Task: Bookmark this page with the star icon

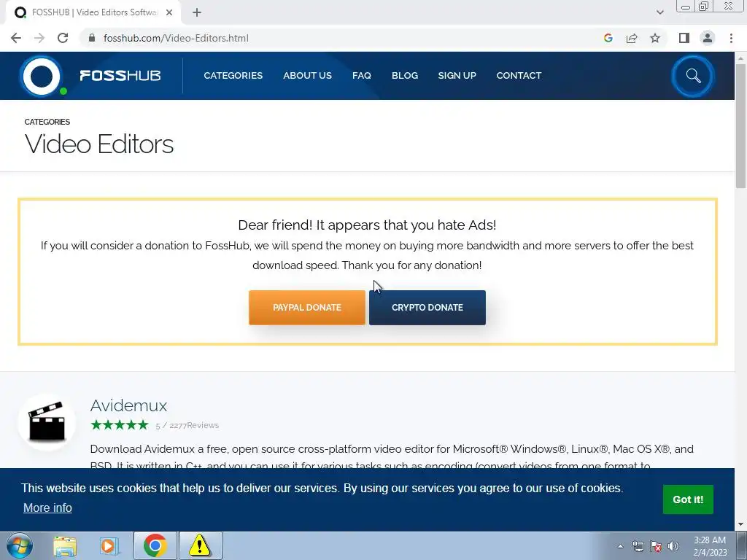Action: coord(655,38)
